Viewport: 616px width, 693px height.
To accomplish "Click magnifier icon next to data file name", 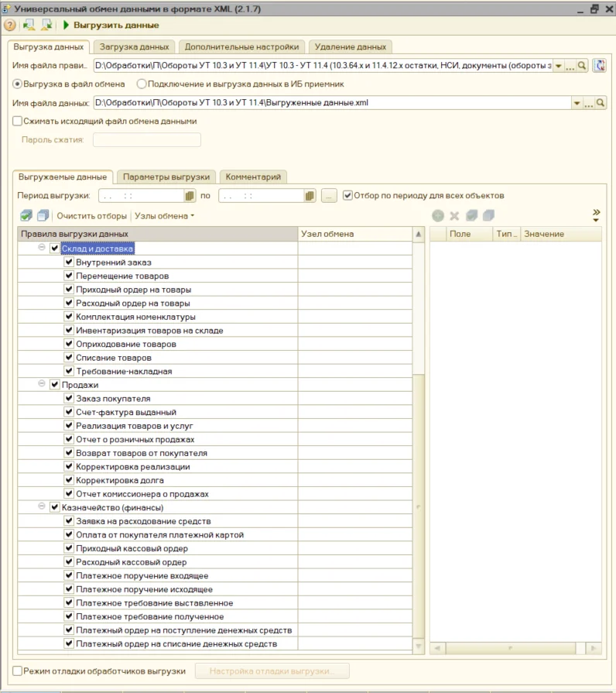I will [x=600, y=103].
